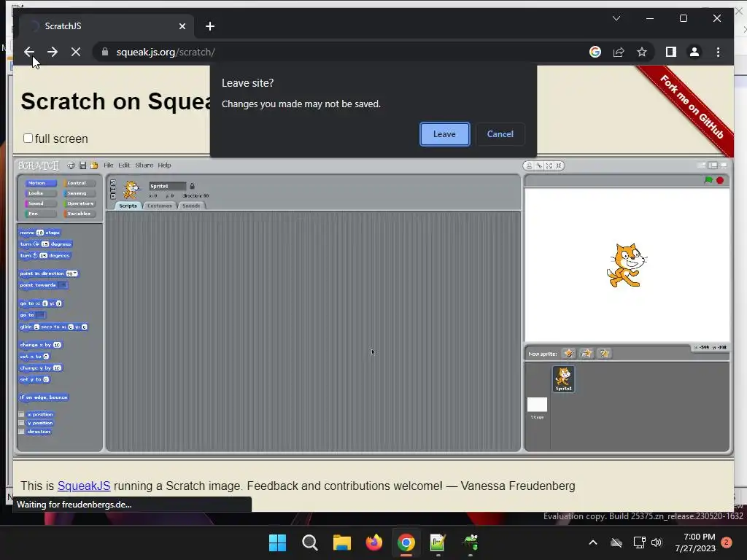The width and height of the screenshot is (747, 560).
Task: Open the Scratch Help menu
Action: point(164,166)
